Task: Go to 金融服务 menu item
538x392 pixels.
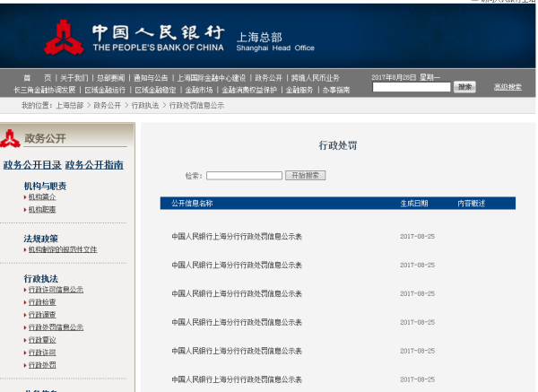Action: tap(299, 90)
